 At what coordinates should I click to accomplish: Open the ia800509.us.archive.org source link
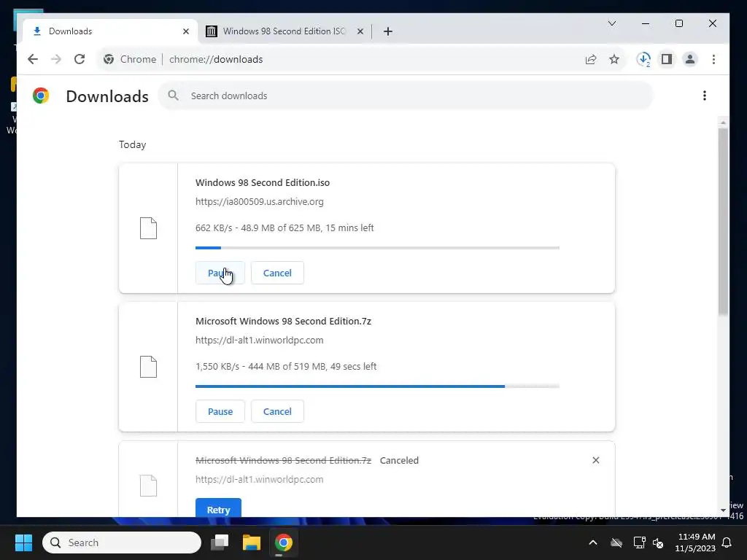click(x=260, y=201)
